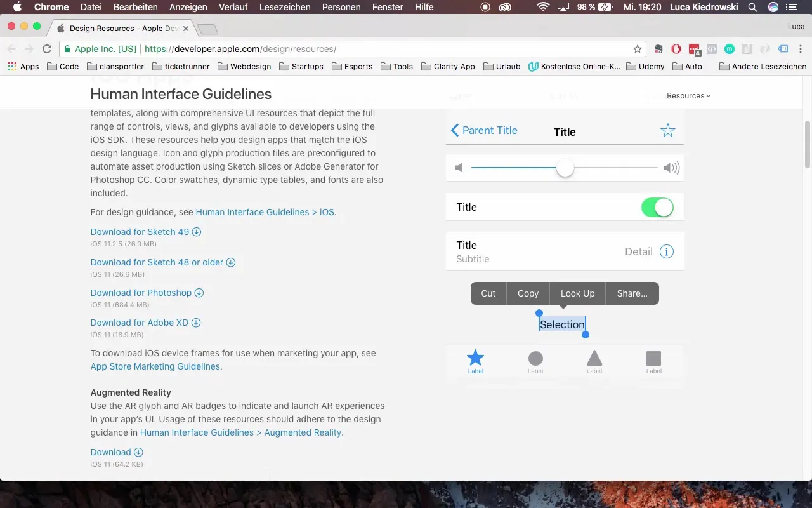
Task: Expand the Resources dropdown menu
Action: coord(688,96)
